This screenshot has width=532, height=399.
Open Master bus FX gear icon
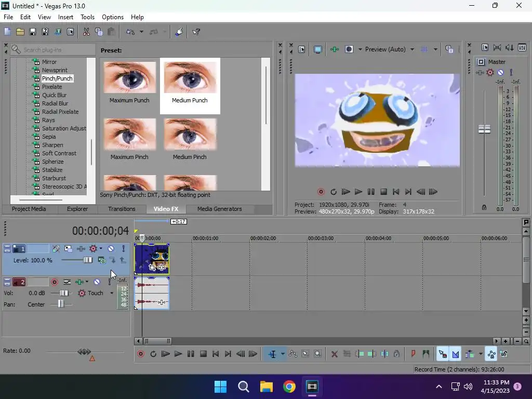490,72
